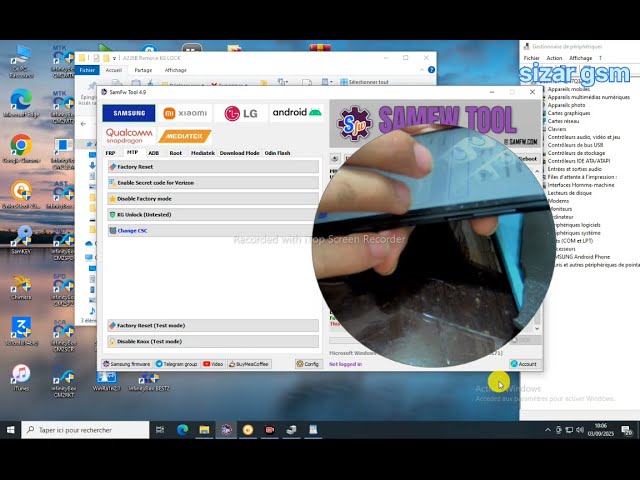Screen dimensions: 640x480
Task: Switch to the Mediatek tab
Action: click(x=202, y=153)
